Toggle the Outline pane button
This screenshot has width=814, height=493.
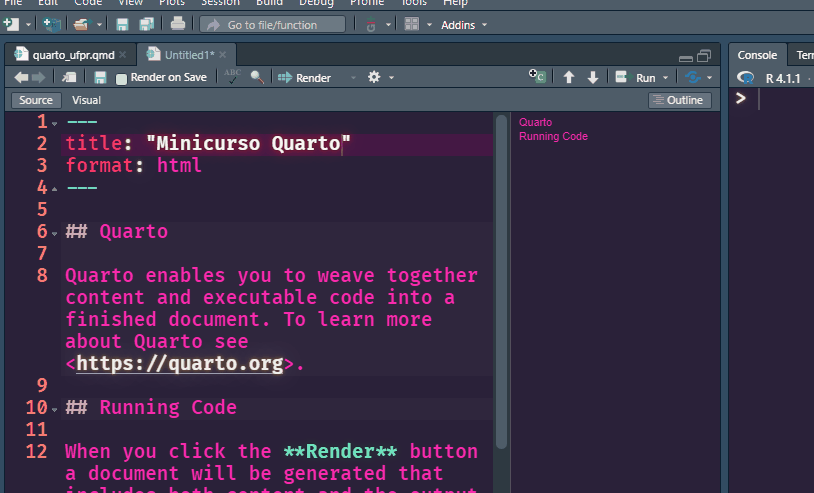(x=679, y=100)
